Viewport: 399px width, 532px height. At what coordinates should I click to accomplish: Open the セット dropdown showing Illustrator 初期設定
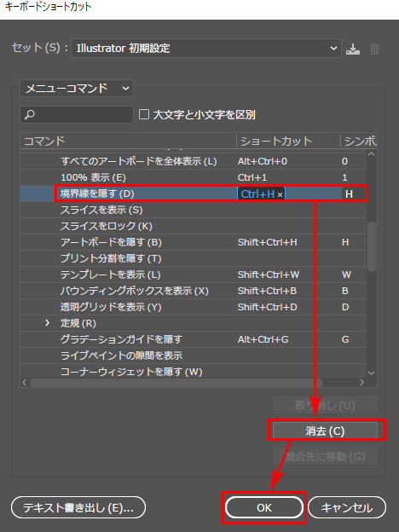[x=206, y=49]
